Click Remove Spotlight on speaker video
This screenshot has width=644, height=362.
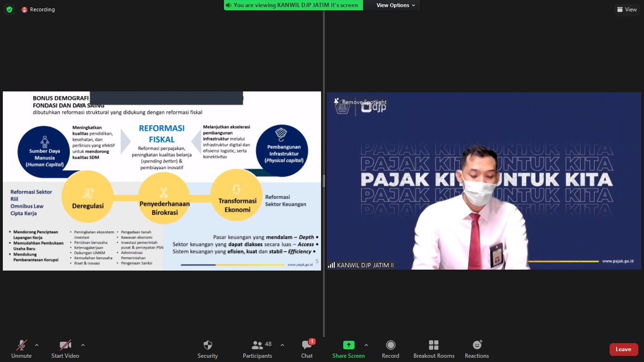point(361,102)
